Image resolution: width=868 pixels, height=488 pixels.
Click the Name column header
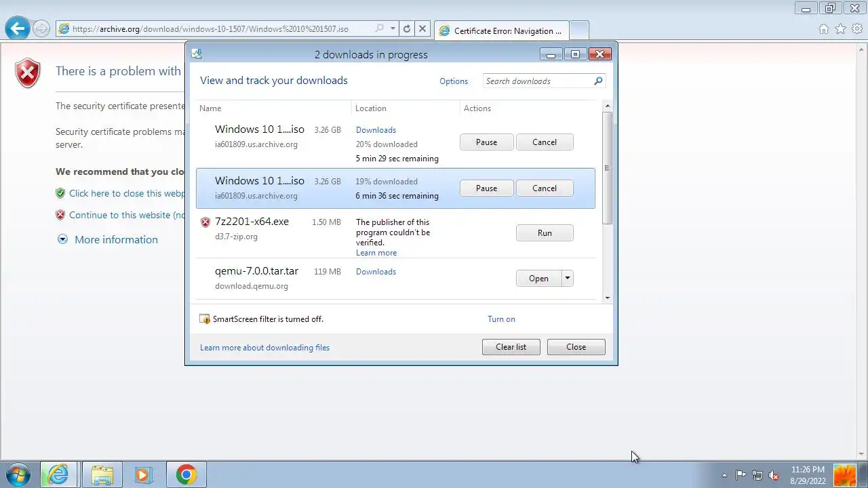click(210, 108)
